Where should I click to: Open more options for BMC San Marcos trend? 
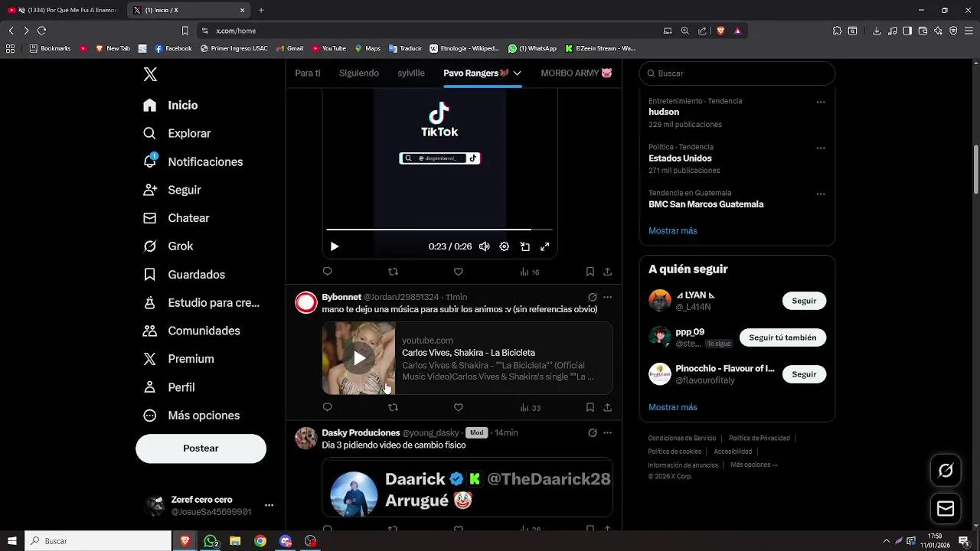pos(821,194)
